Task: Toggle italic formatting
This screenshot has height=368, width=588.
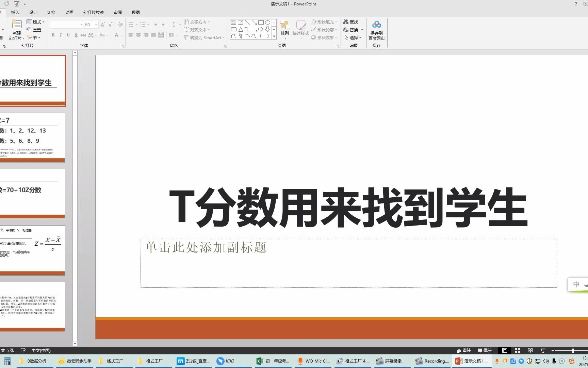Action: [61, 35]
